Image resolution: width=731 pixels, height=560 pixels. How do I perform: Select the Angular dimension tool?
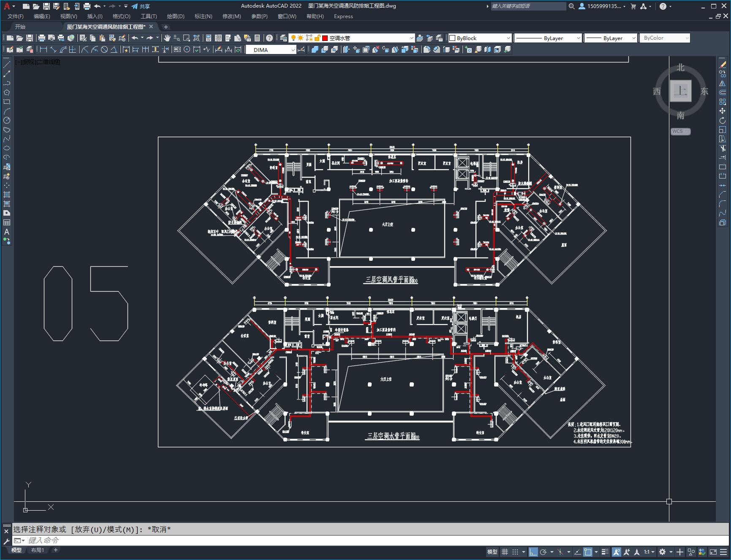point(114,49)
